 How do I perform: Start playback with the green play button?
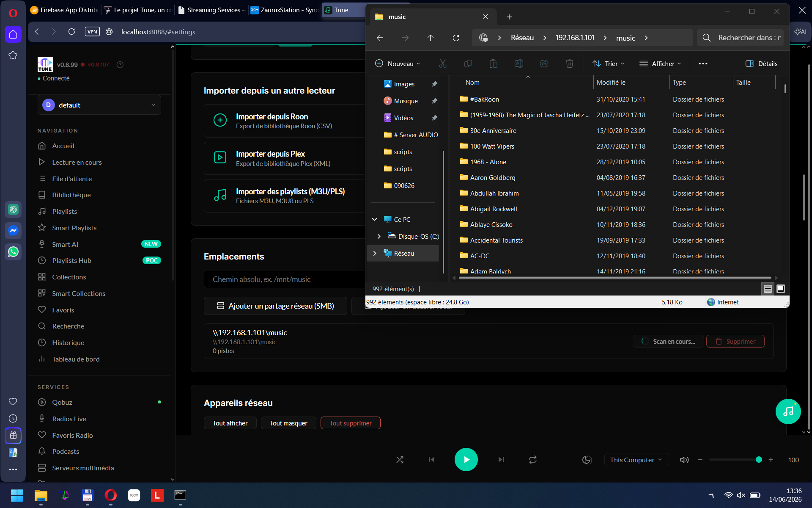click(x=466, y=460)
